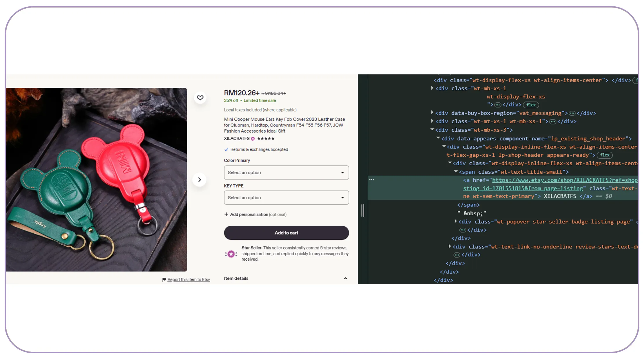Select the &nbsp; text node in DevTools
The image size is (644, 359).
tap(472, 213)
